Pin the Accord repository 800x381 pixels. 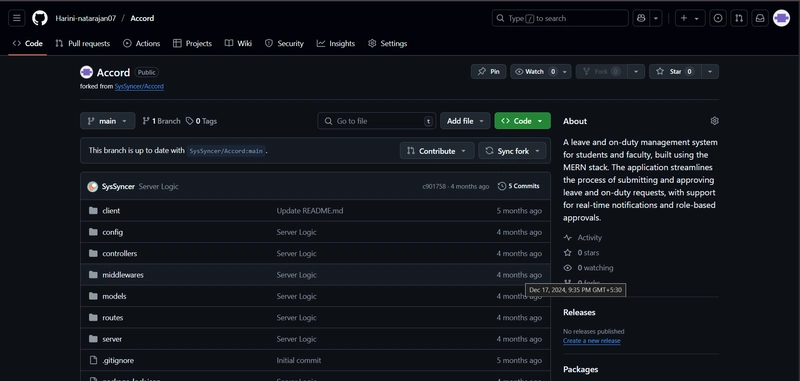click(489, 72)
